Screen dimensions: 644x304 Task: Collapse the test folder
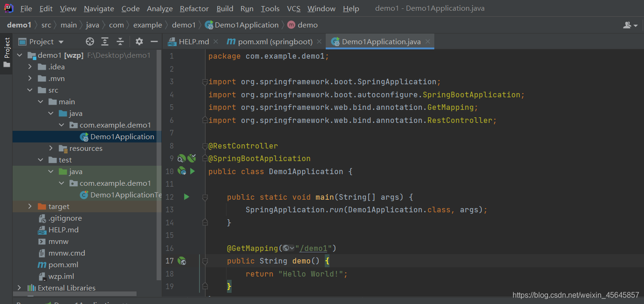(41, 160)
